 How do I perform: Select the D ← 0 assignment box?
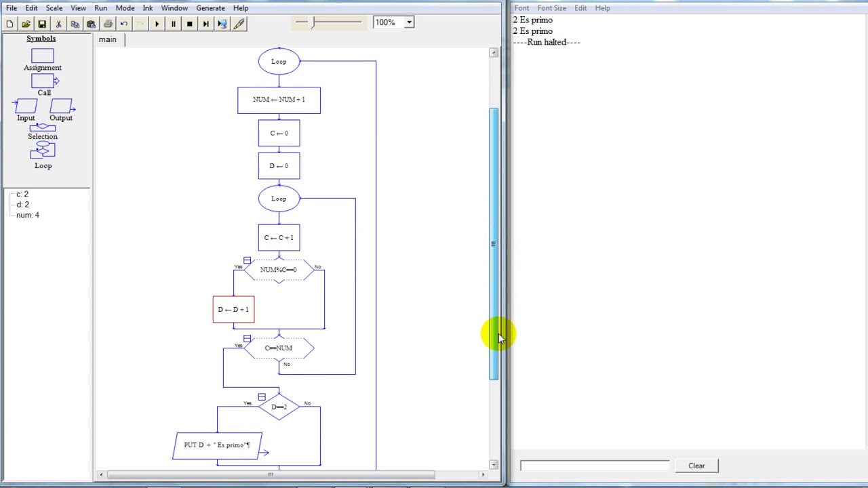279,166
